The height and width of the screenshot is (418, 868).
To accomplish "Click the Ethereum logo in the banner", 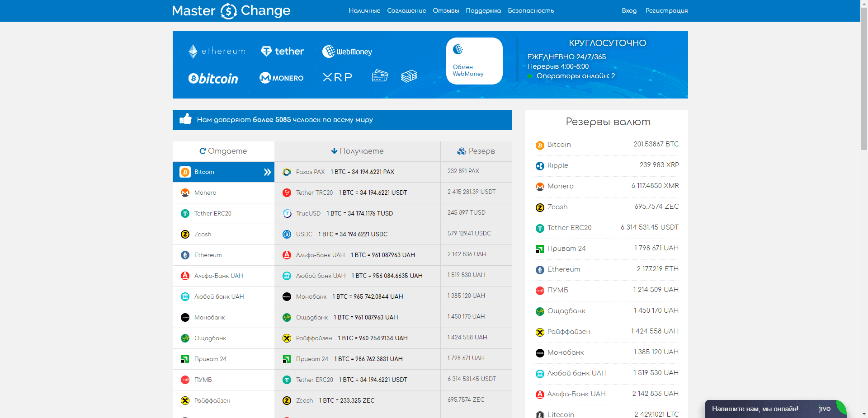I will 216,51.
